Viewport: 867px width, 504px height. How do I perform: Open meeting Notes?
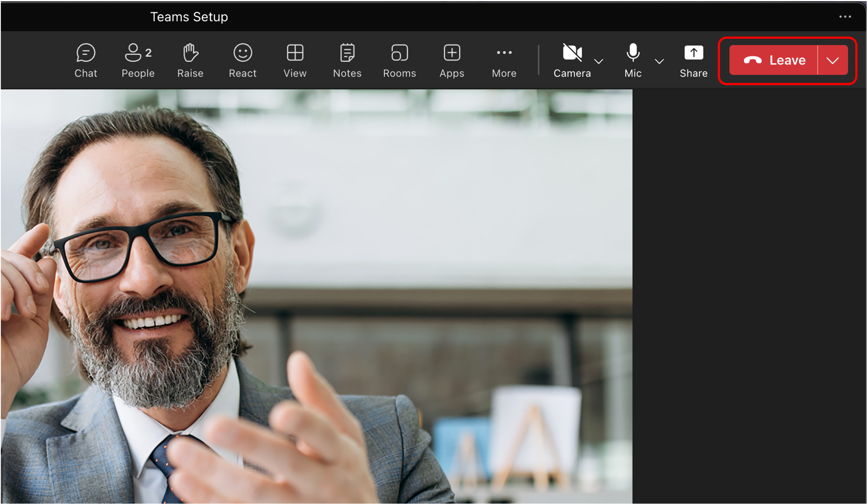point(347,60)
